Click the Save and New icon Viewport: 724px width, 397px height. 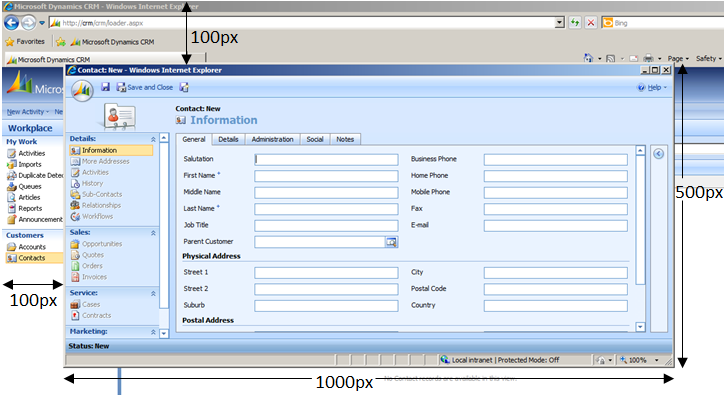[x=184, y=87]
